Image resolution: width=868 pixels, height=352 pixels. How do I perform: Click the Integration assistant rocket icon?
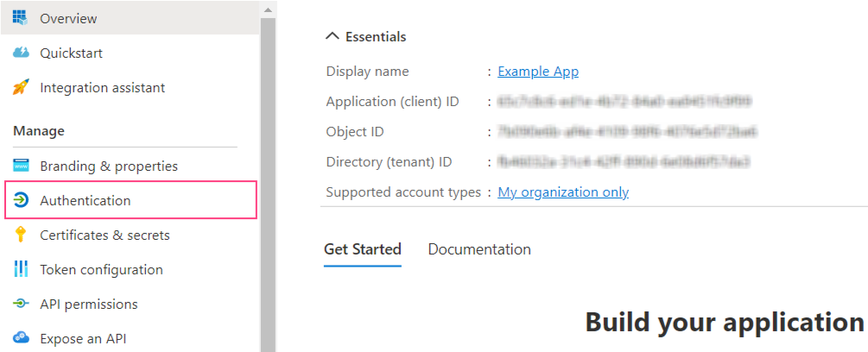pos(21,87)
